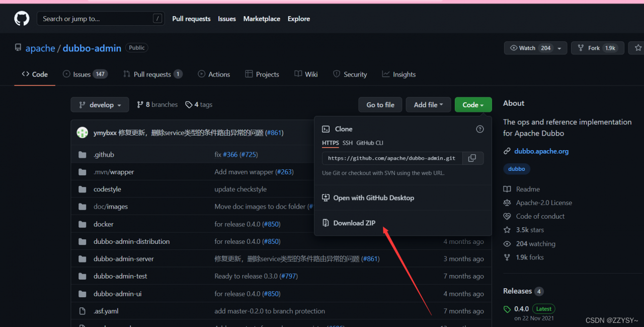
Task: Open Explore in top navigation
Action: [x=299, y=19]
